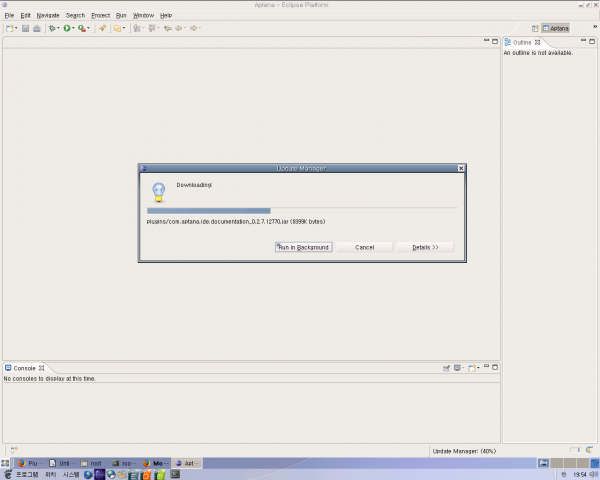Switch to the root taskbar window

coord(91,463)
